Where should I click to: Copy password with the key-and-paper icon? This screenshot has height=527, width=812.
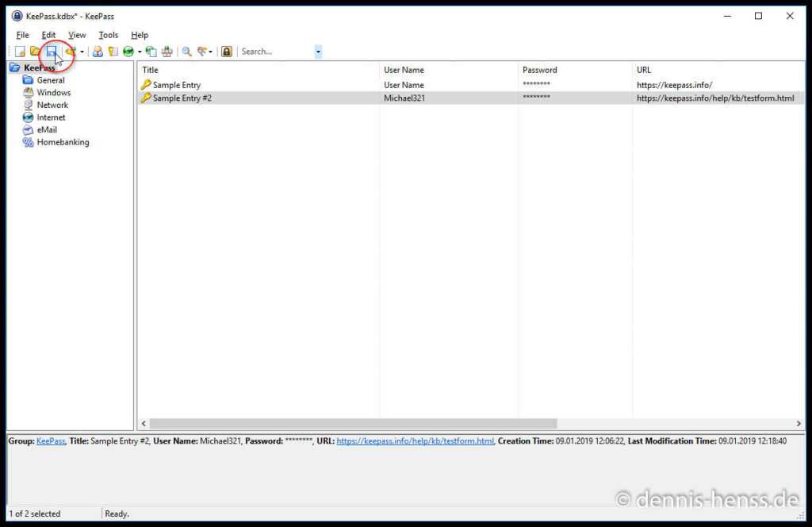pos(113,52)
